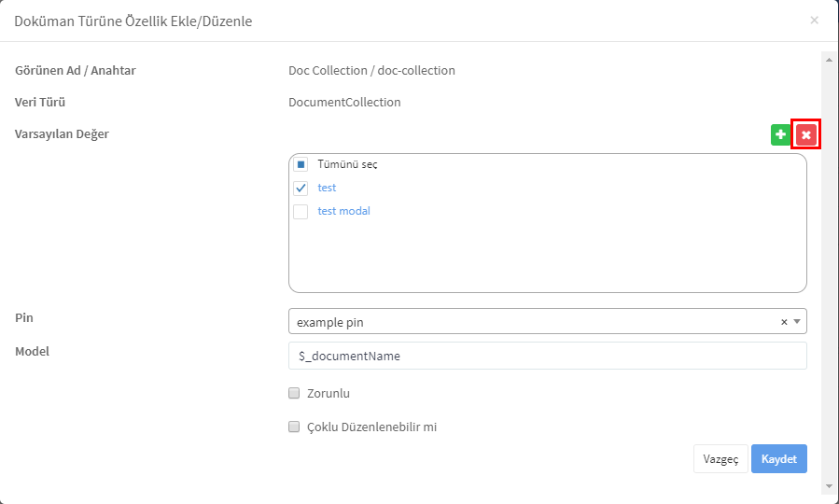The width and height of the screenshot is (839, 504).
Task: Clear the example pin selection
Action: [784, 322]
